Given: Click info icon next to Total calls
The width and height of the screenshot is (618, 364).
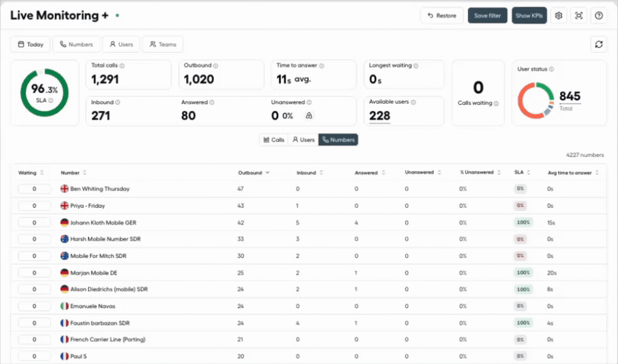Looking at the screenshot, I should (x=122, y=66).
